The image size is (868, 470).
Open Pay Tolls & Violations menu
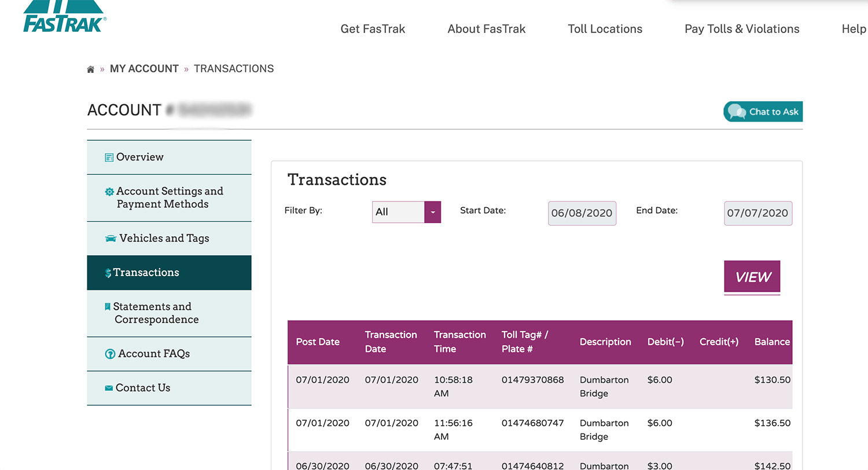[742, 29]
